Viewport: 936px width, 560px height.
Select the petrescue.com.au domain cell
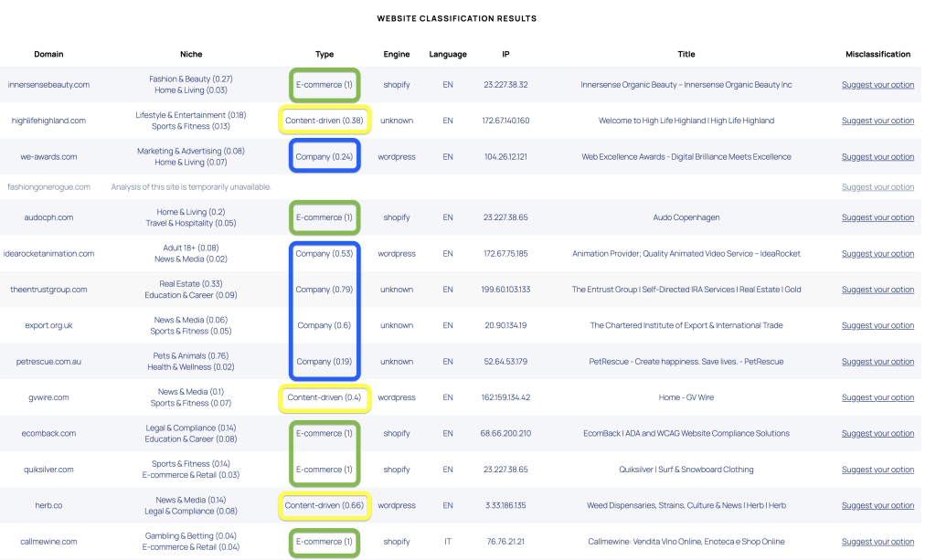(x=48, y=362)
